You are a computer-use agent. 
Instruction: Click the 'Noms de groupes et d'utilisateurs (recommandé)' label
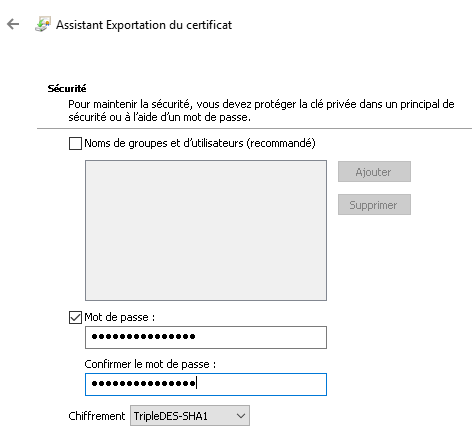point(200,143)
